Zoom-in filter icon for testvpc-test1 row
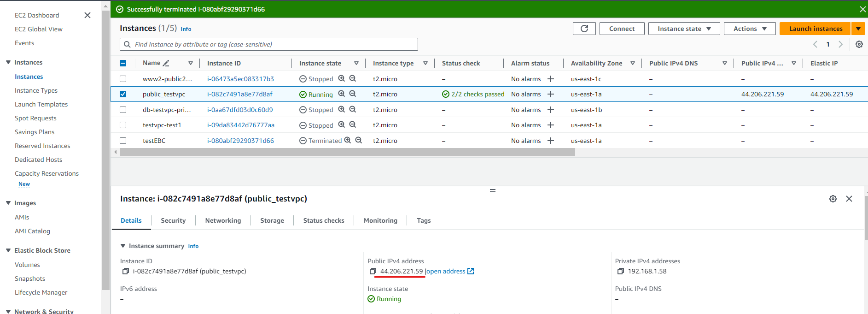This screenshot has width=868, height=314. pyautogui.click(x=342, y=124)
